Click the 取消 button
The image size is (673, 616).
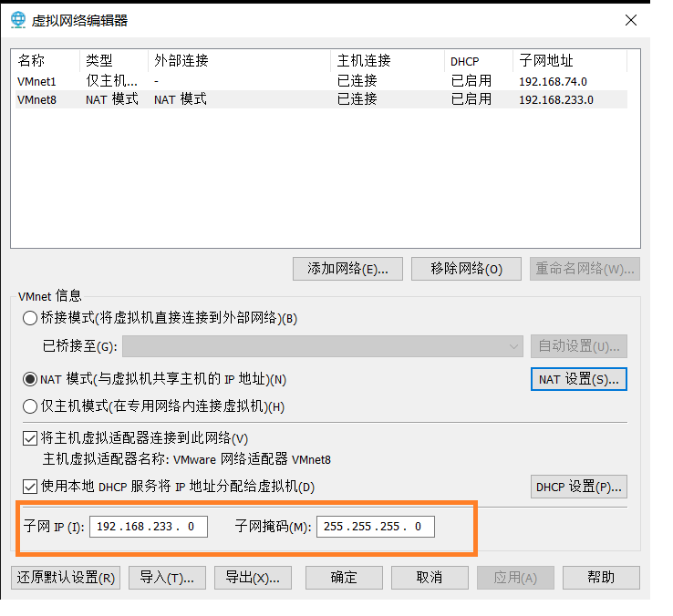coord(430,578)
